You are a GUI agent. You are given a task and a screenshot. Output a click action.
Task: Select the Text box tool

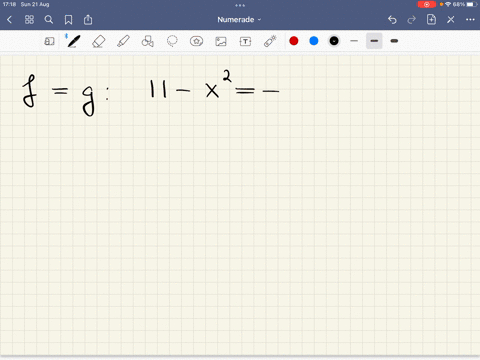(245, 41)
